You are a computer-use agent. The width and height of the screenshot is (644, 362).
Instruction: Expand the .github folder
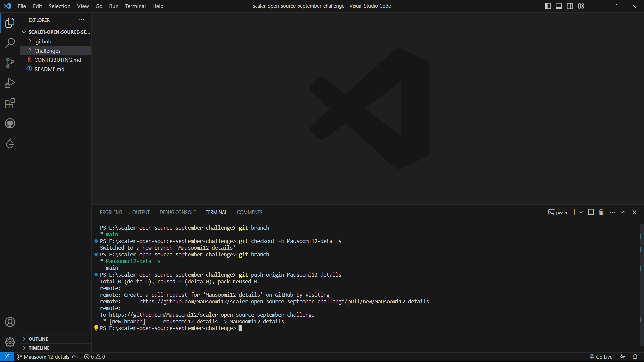click(43, 41)
